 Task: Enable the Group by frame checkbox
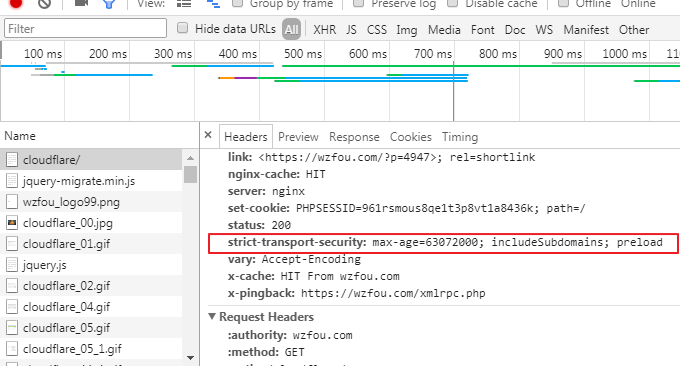pos(237,3)
